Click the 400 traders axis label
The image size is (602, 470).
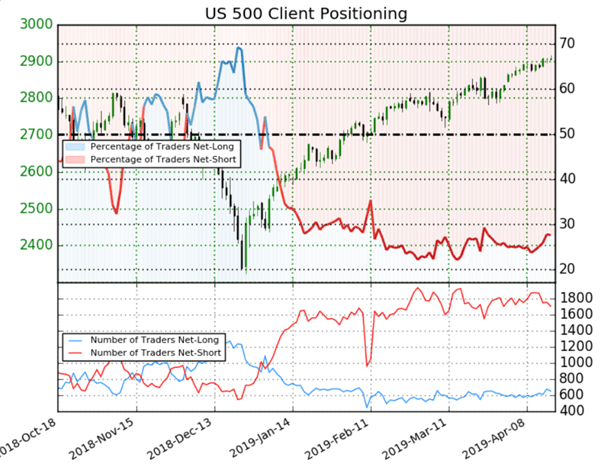point(572,411)
